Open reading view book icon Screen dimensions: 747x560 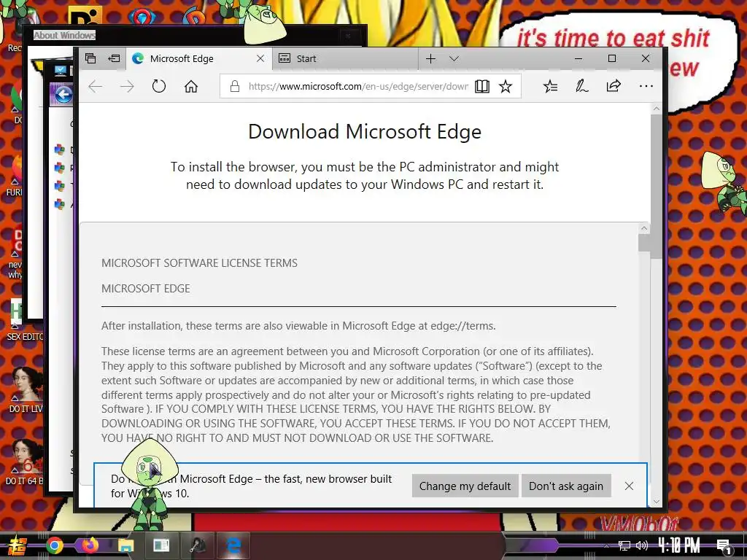481,86
